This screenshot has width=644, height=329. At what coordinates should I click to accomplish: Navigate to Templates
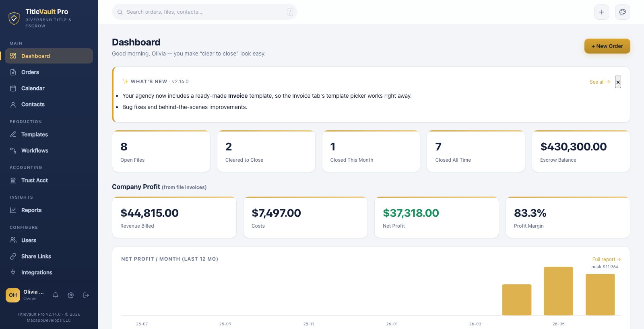(49, 134)
